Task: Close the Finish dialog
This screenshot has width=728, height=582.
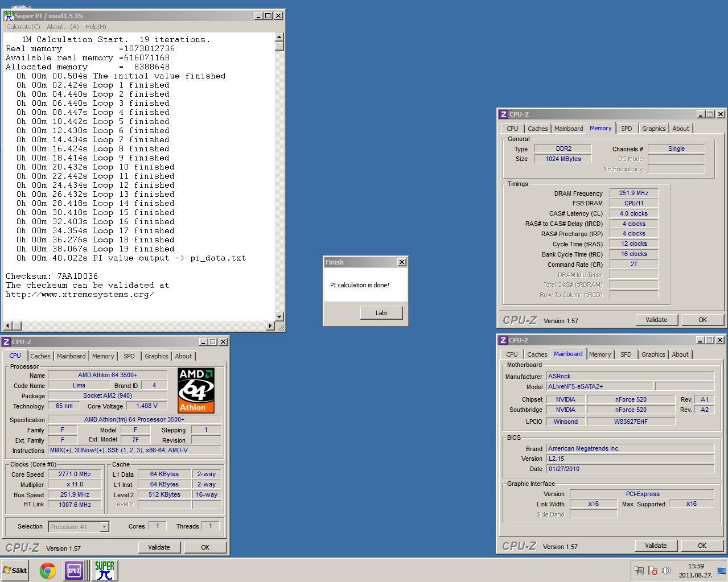Action: 402,262
